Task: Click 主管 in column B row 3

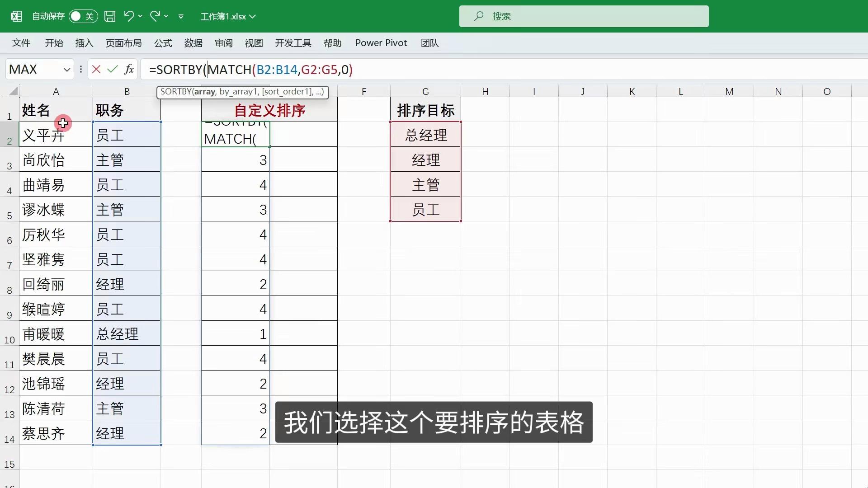Action: [x=127, y=160]
